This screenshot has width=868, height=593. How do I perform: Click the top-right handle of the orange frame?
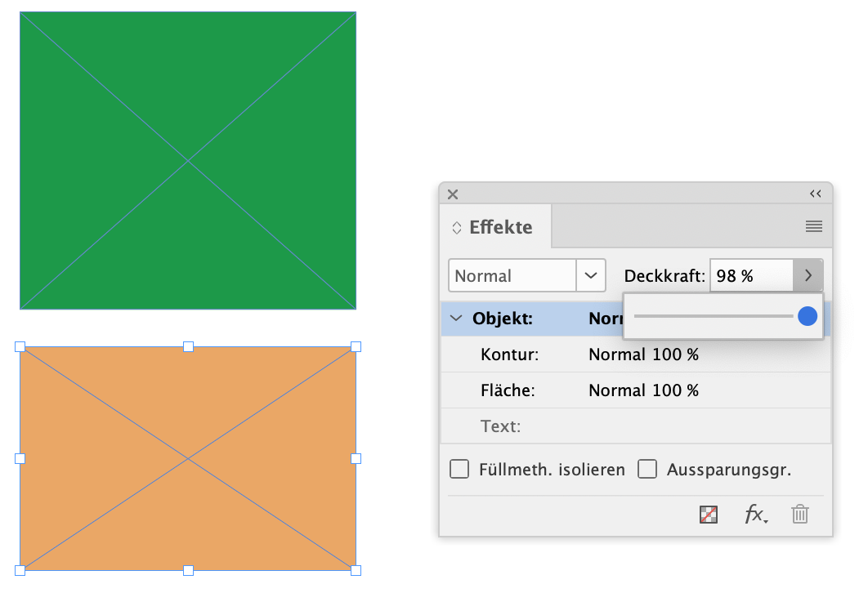tap(356, 347)
